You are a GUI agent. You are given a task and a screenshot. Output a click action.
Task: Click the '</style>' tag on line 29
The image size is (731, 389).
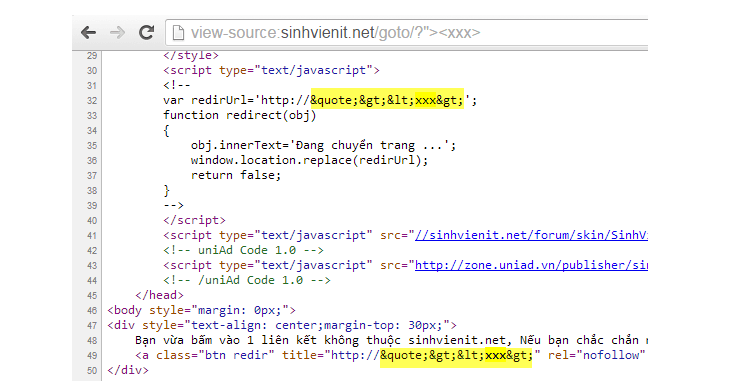[x=191, y=56]
